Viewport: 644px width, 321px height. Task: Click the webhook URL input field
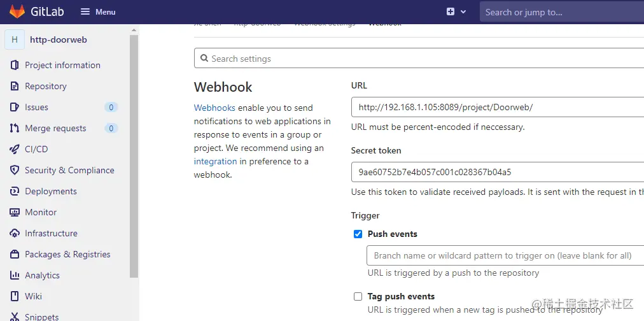pos(496,107)
